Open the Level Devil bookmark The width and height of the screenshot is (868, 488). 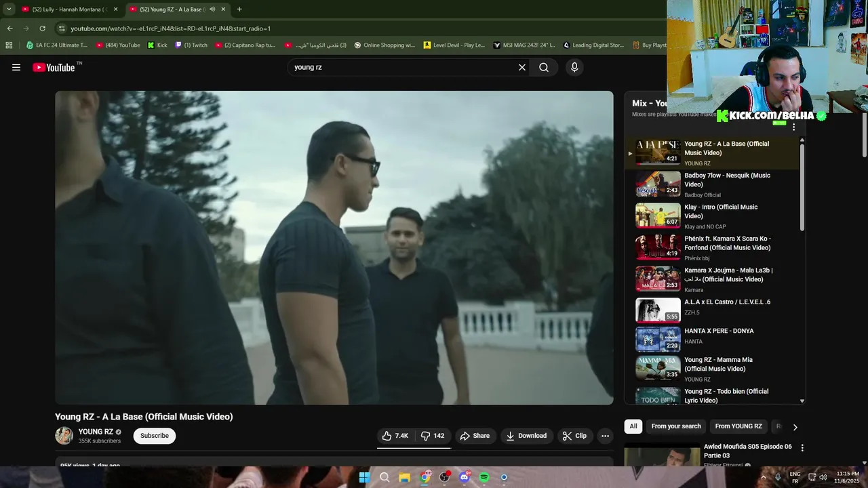(x=454, y=45)
